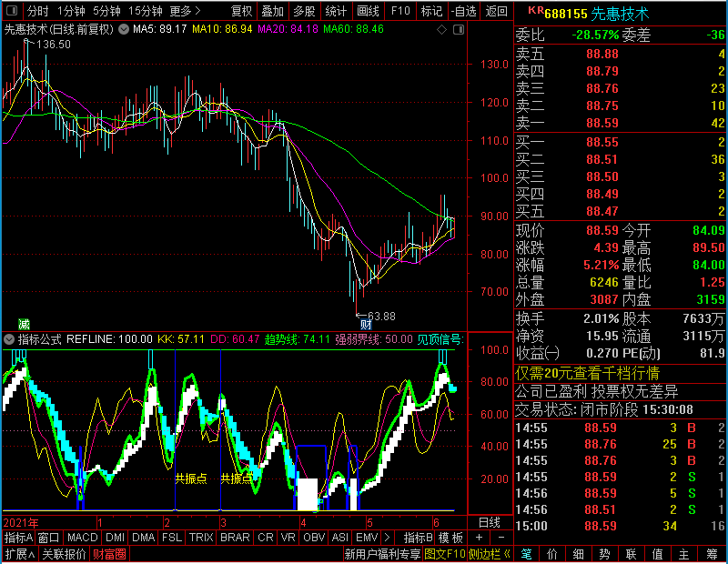
Task: Toggle the side panel icon above chart
Action: point(459,30)
